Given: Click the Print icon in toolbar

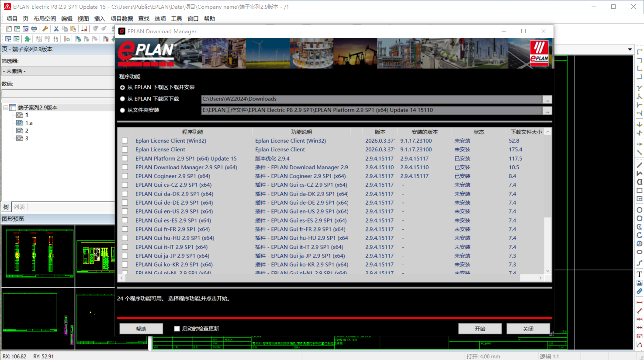Looking at the screenshot, I should 34,29.
